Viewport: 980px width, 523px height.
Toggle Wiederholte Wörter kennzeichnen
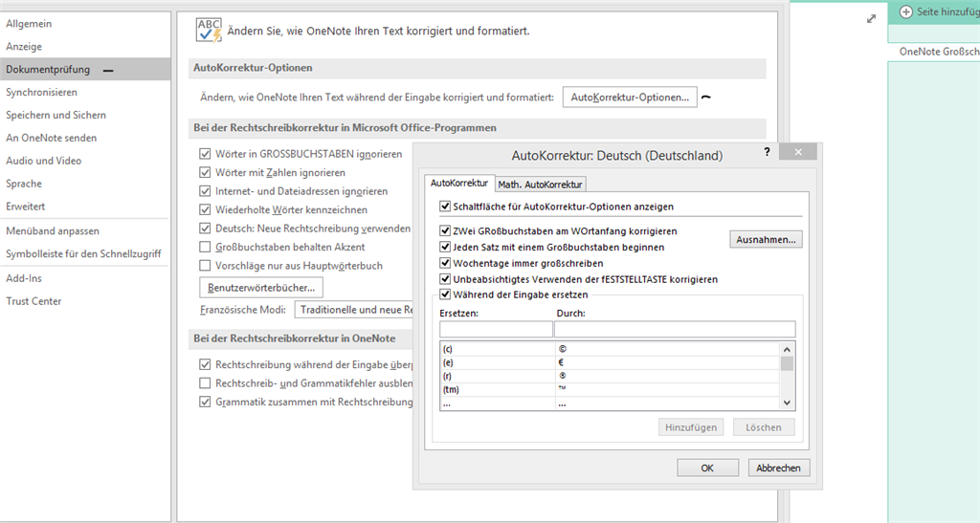tap(205, 209)
